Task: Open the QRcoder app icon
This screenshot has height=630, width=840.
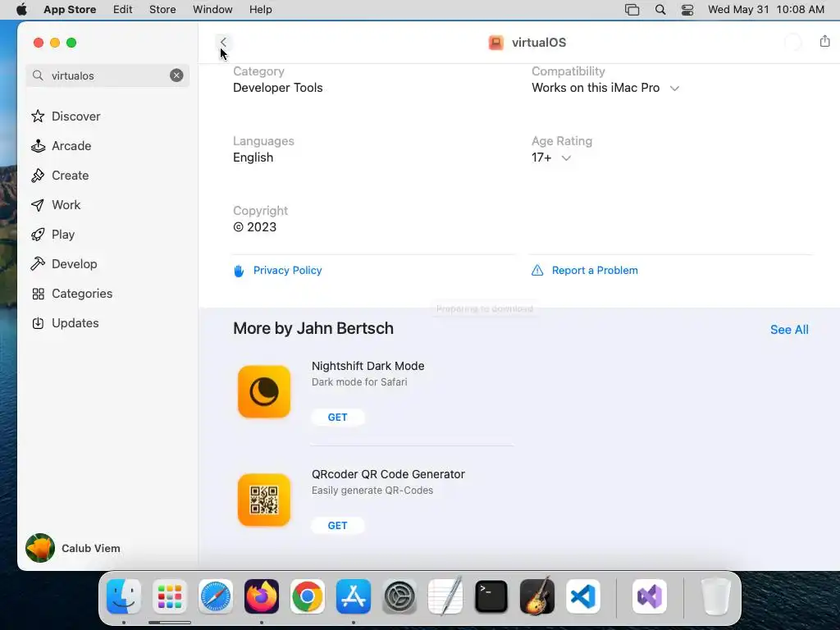Action: (264, 500)
